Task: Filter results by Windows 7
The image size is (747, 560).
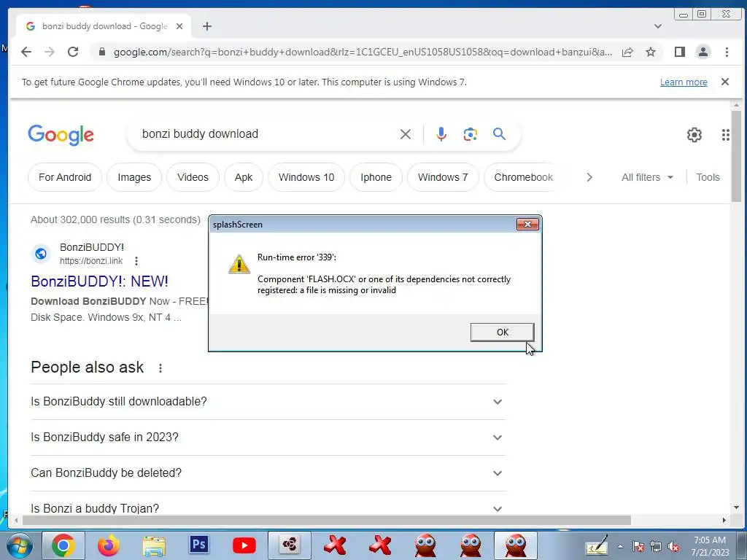Action: [x=443, y=177]
